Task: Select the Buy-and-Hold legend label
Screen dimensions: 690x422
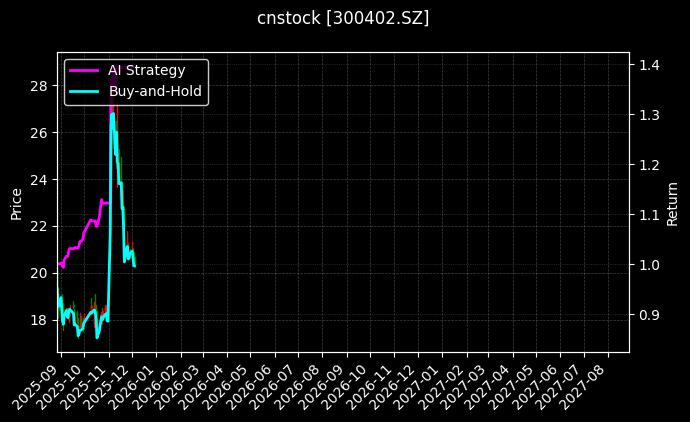Action: click(x=155, y=91)
